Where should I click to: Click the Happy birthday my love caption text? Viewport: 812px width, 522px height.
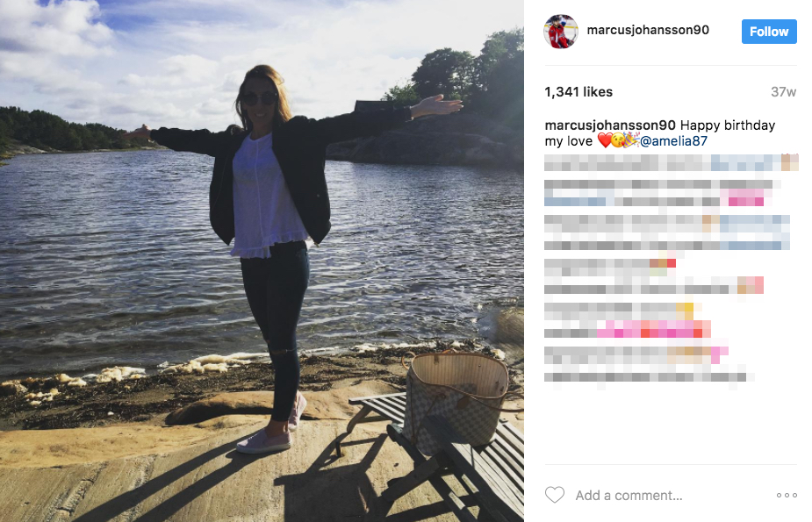tap(660, 133)
